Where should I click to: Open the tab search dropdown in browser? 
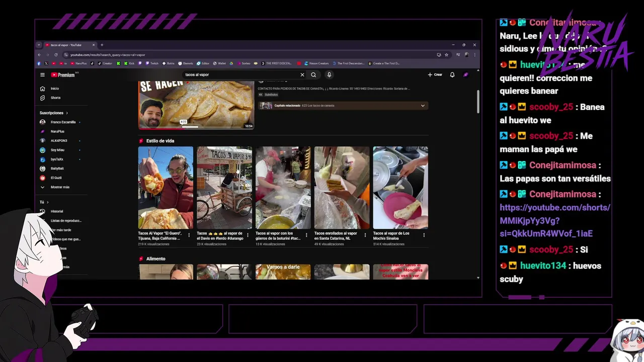tap(39, 45)
